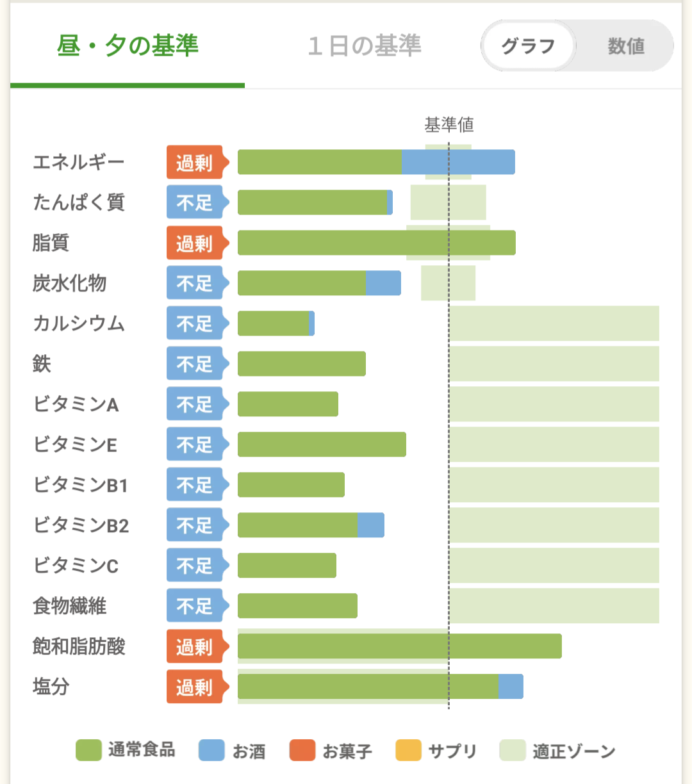The image size is (692, 784).
Task: Click the yellow サプリ legend swatch
Action: click(x=408, y=750)
